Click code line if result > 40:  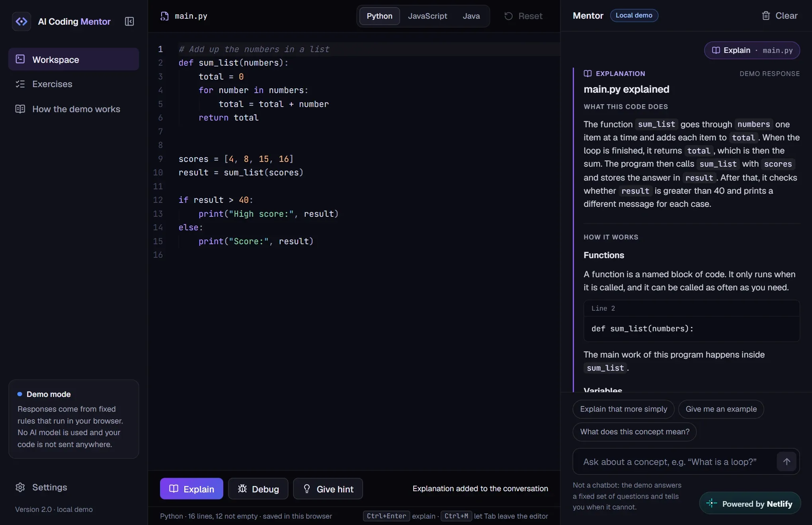(x=216, y=200)
